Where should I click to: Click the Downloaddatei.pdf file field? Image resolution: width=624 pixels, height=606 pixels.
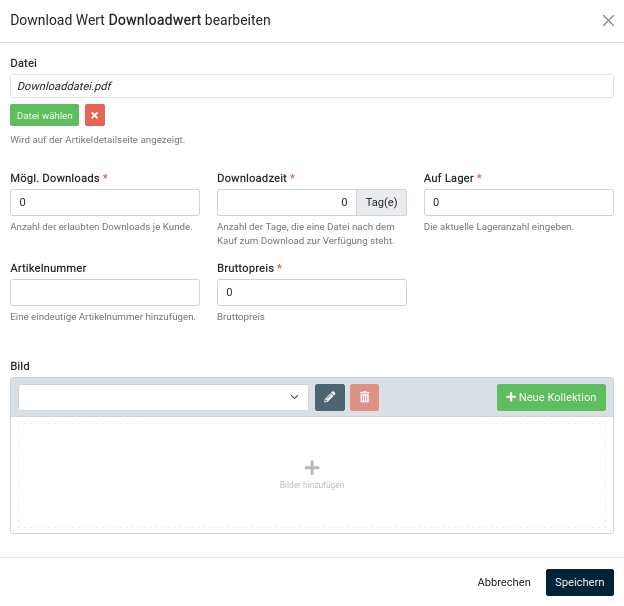pos(311,86)
